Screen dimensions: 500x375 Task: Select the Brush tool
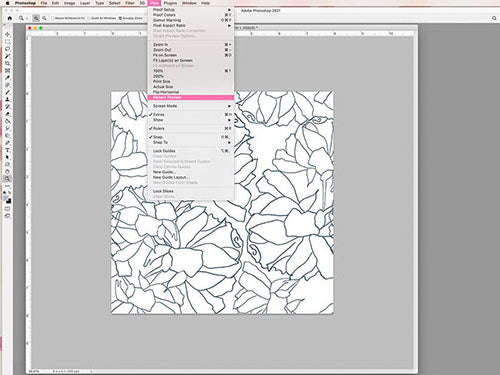7,92
